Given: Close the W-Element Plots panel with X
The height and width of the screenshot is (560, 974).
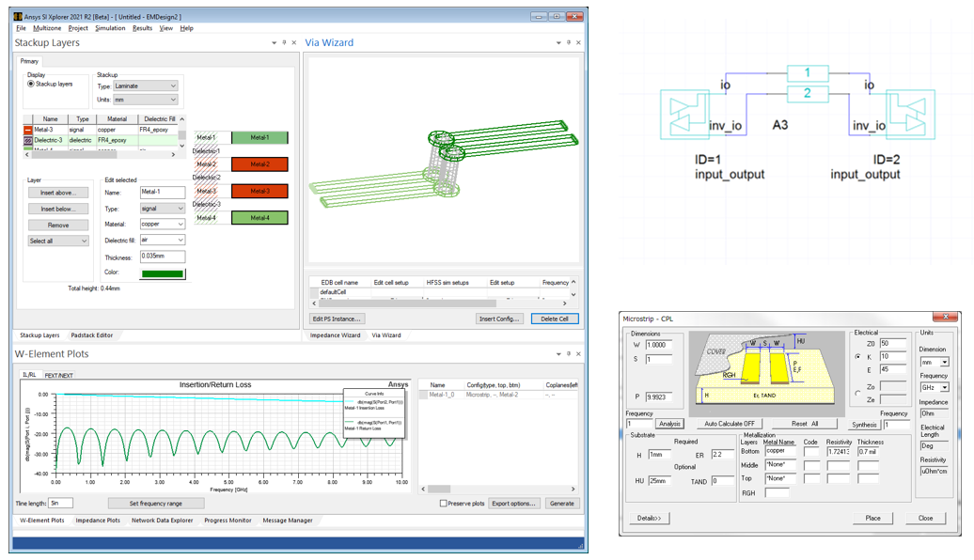Looking at the screenshot, I should 578,354.
